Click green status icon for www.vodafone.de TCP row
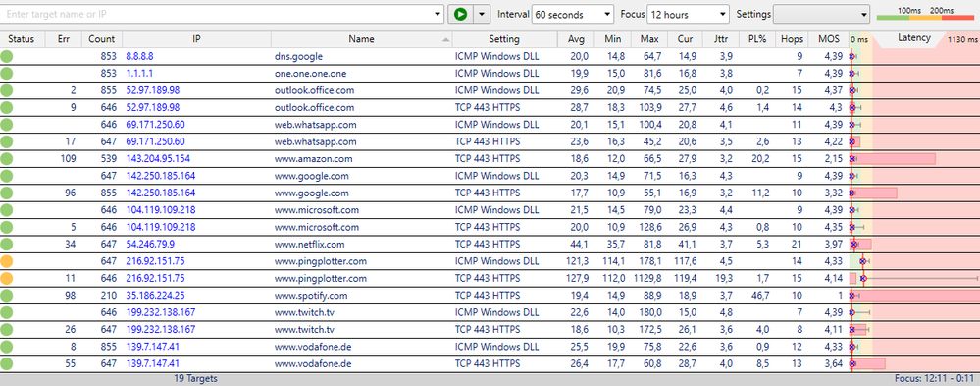The image size is (980, 386). [7, 363]
